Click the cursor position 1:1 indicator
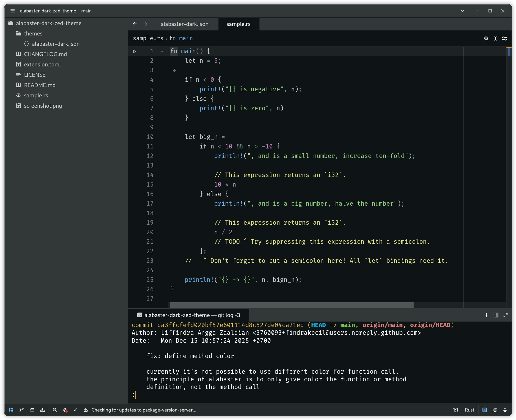Viewport: 516px width, 420px height. pyautogui.click(x=455, y=410)
